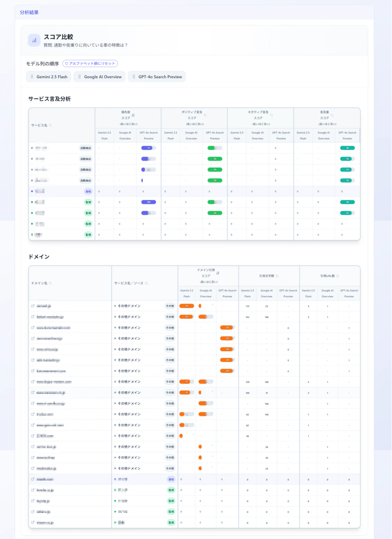Click the 129 value under 引用文字数

(x=247, y=382)
